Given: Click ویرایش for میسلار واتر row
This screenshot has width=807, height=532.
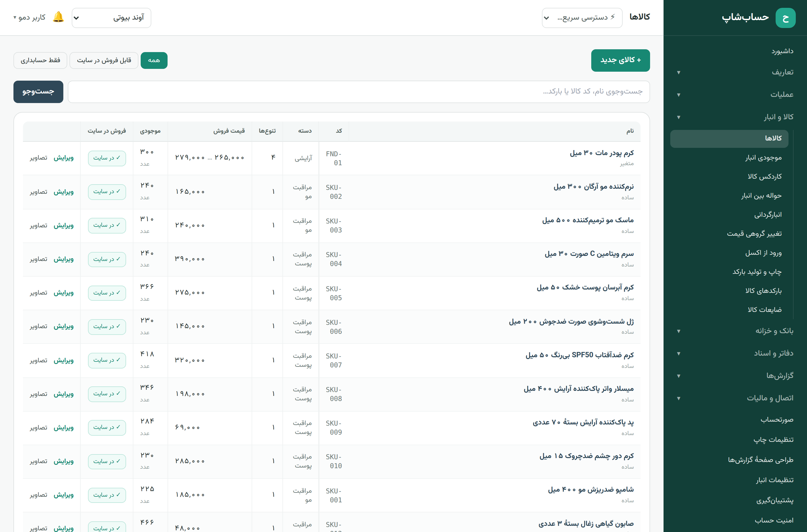Looking at the screenshot, I should click(64, 394).
